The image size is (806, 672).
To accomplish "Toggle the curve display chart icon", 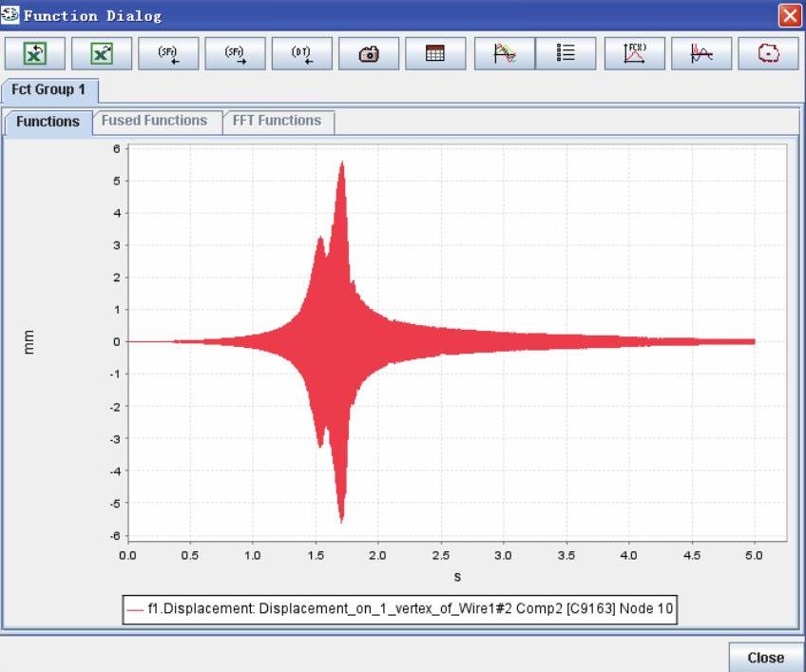I will pos(504,54).
